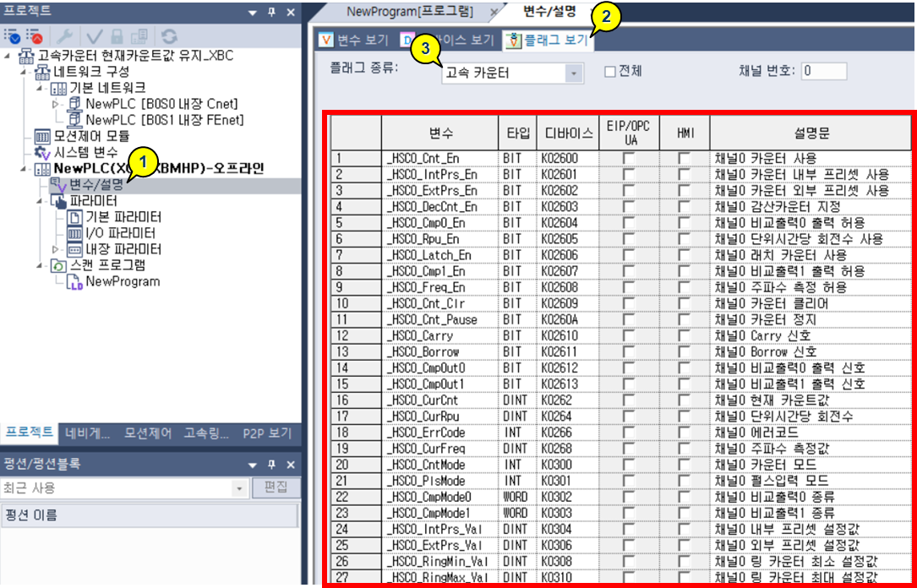Expand the 최근 사용 dropdown in 펑션 panel
This screenshot has width=917, height=588.
pos(239,489)
